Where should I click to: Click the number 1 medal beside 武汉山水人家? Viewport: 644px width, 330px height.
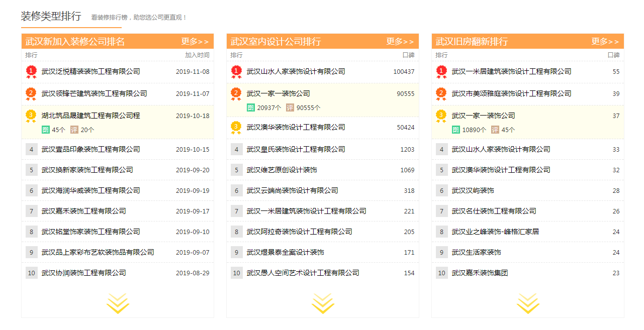(236, 71)
